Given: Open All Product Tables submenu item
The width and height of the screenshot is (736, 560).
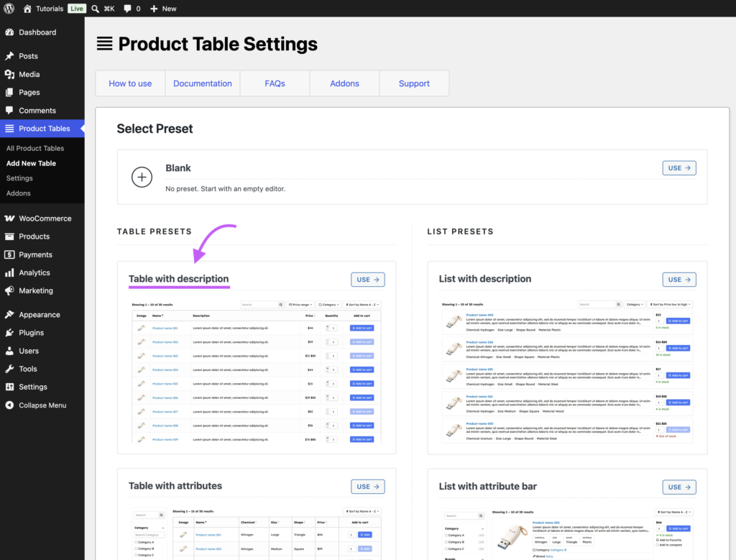Looking at the screenshot, I should (35, 148).
